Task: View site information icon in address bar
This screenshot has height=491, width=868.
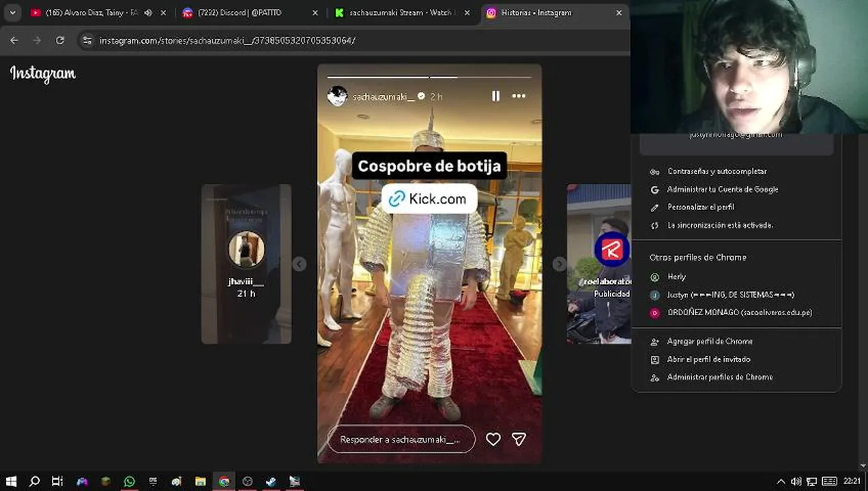Action: tap(87, 40)
